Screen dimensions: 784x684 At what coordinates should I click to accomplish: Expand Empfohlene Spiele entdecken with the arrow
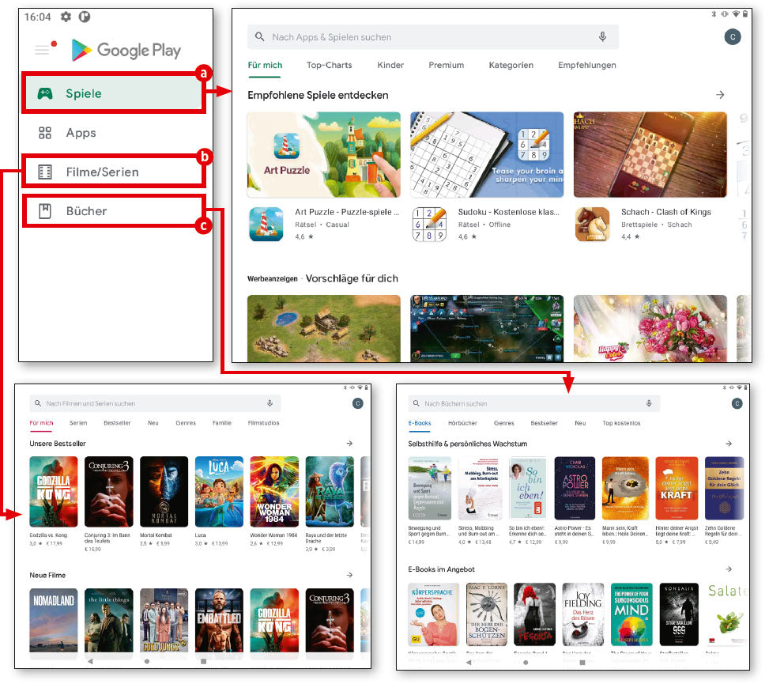coord(720,95)
